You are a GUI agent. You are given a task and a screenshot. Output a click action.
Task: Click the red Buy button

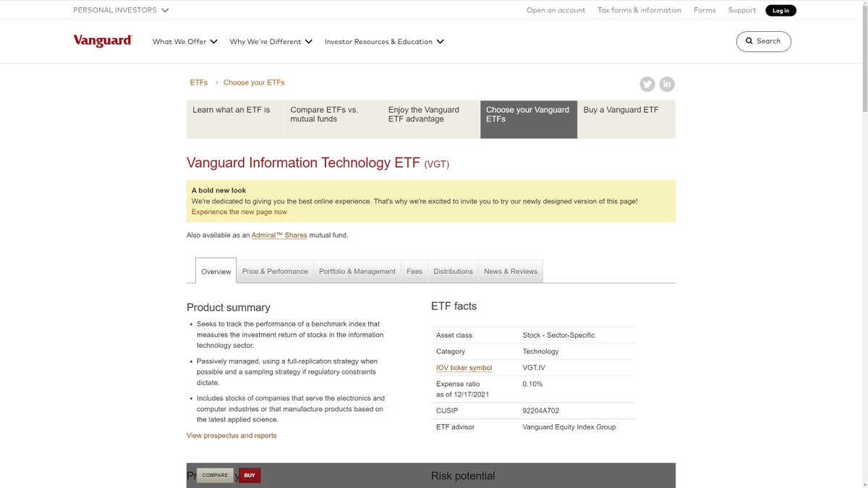250,475
